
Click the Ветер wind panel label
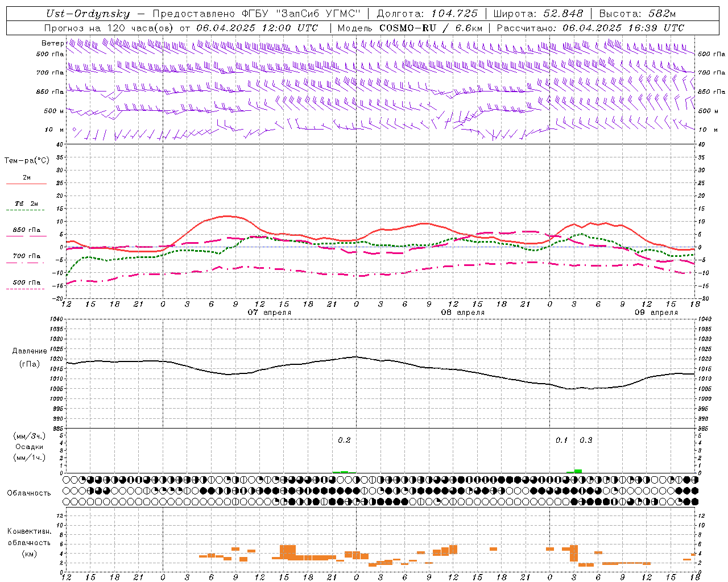click(52, 43)
